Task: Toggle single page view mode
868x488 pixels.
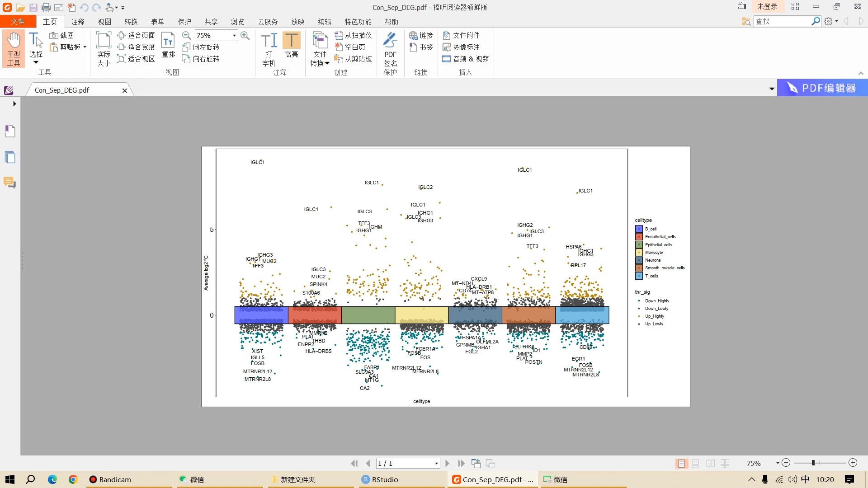Action: tap(681, 463)
